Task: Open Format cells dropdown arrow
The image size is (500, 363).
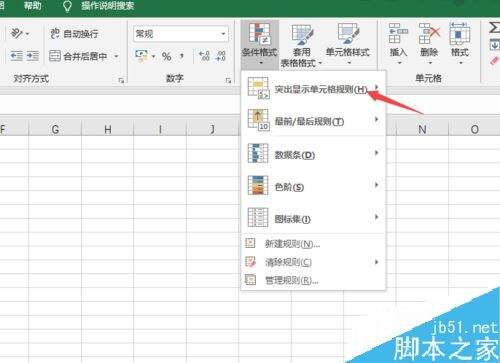Action: click(460, 63)
